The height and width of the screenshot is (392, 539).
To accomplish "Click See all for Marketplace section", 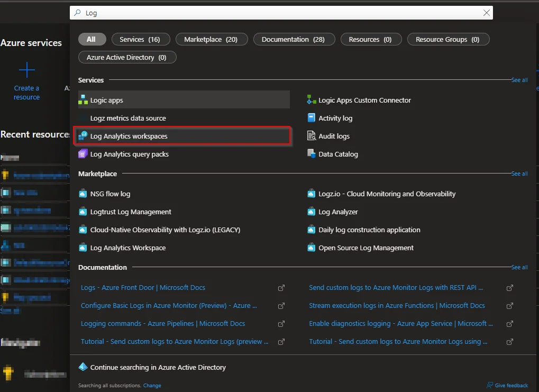I will click(x=519, y=174).
